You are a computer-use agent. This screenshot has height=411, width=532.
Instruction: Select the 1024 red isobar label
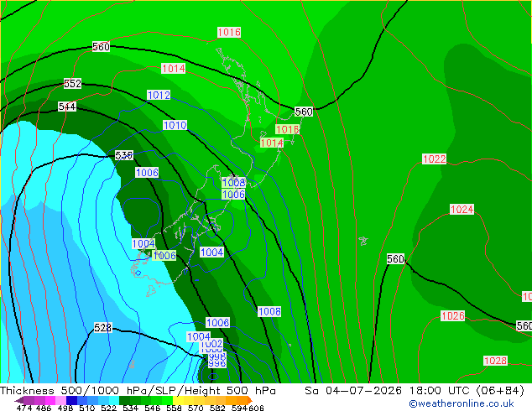click(462, 209)
